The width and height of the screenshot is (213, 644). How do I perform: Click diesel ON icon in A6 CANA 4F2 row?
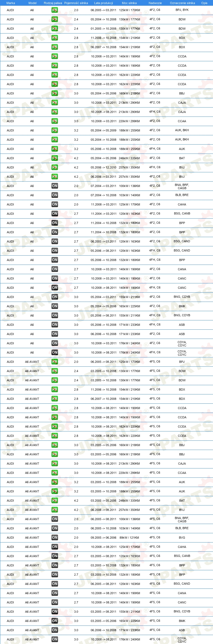(x=55, y=269)
